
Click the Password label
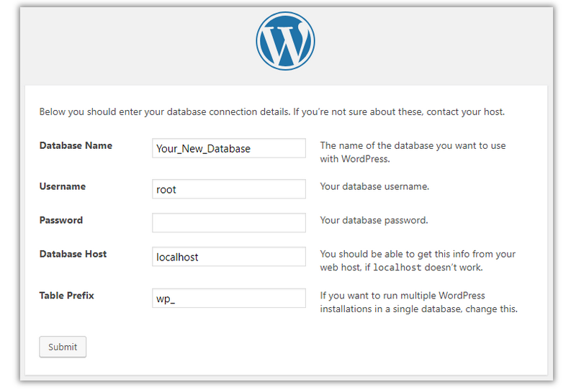tap(61, 220)
